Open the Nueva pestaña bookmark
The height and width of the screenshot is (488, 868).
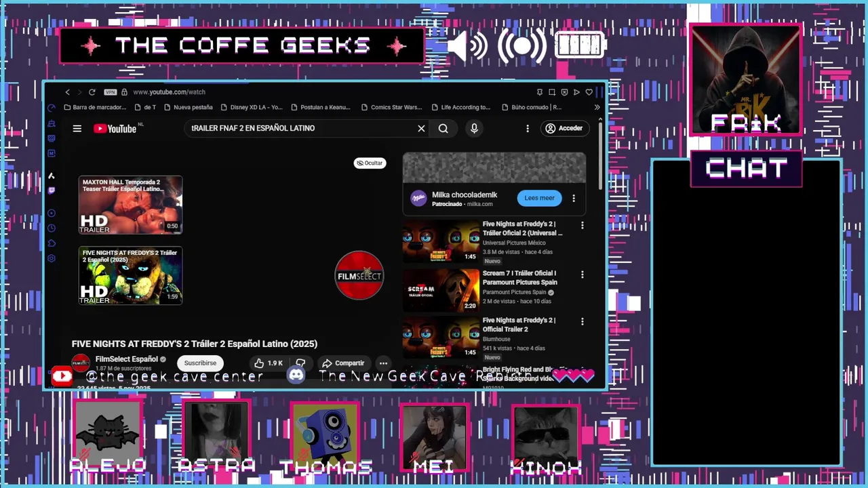(189, 107)
